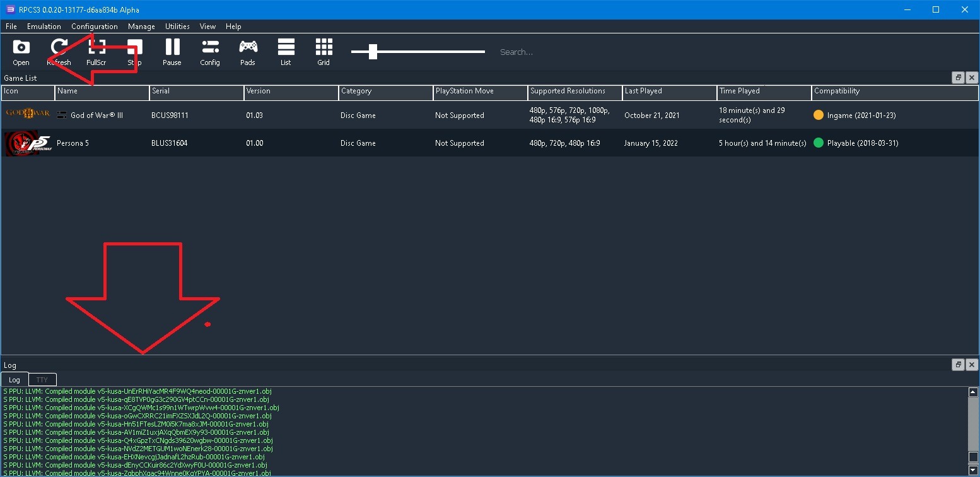This screenshot has height=477, width=980.
Task: Click the first log line with UnErRHiYacMR4F9WQ4neod
Action: 137,391
